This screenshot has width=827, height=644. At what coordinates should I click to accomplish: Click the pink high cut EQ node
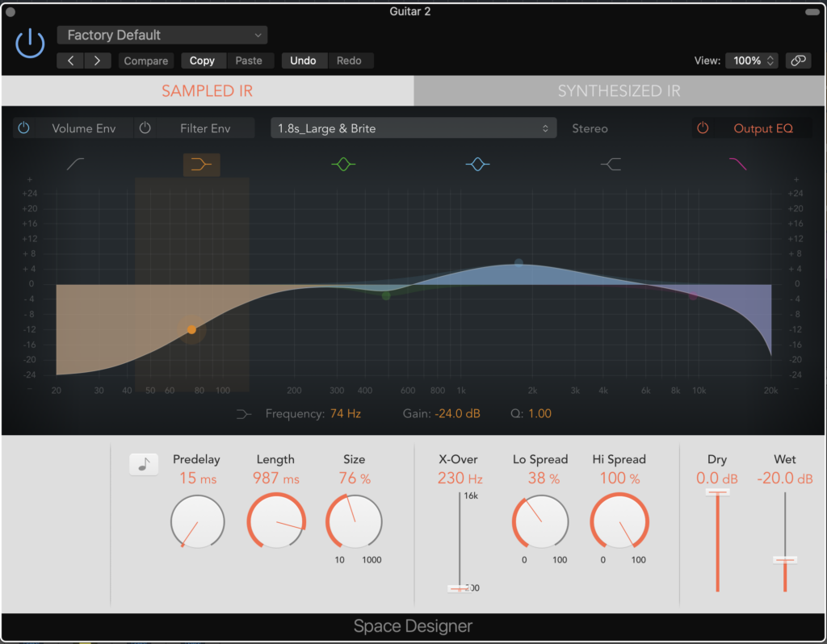[693, 296]
